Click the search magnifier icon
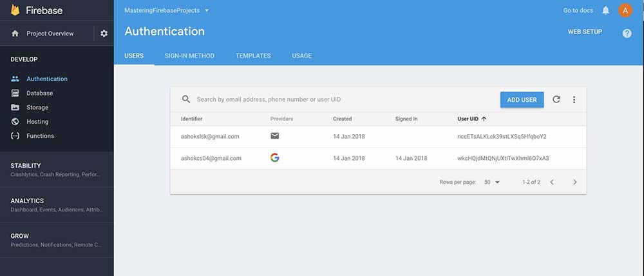644x276 pixels. click(x=186, y=99)
